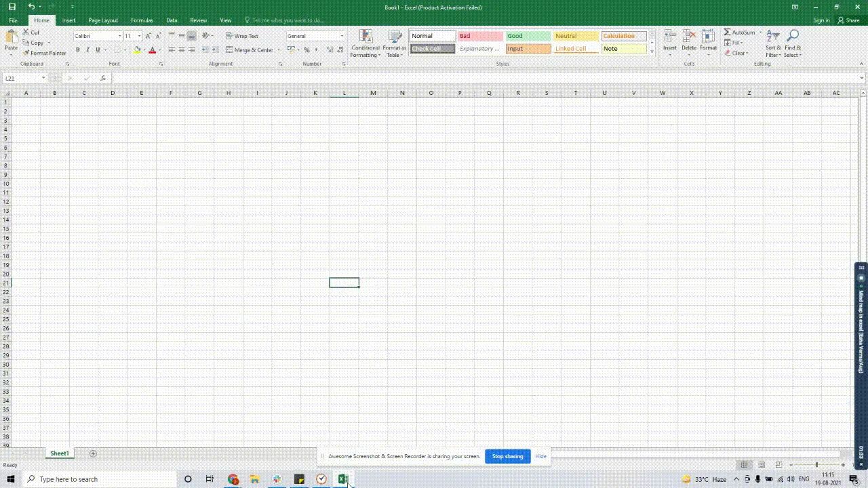The width and height of the screenshot is (868, 488).
Task: Open the Font Size dropdown
Action: click(134, 36)
